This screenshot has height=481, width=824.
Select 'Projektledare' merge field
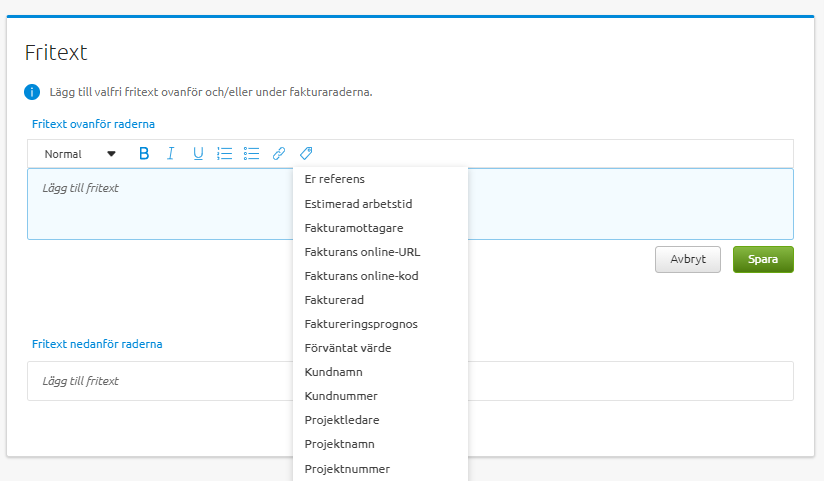click(341, 420)
